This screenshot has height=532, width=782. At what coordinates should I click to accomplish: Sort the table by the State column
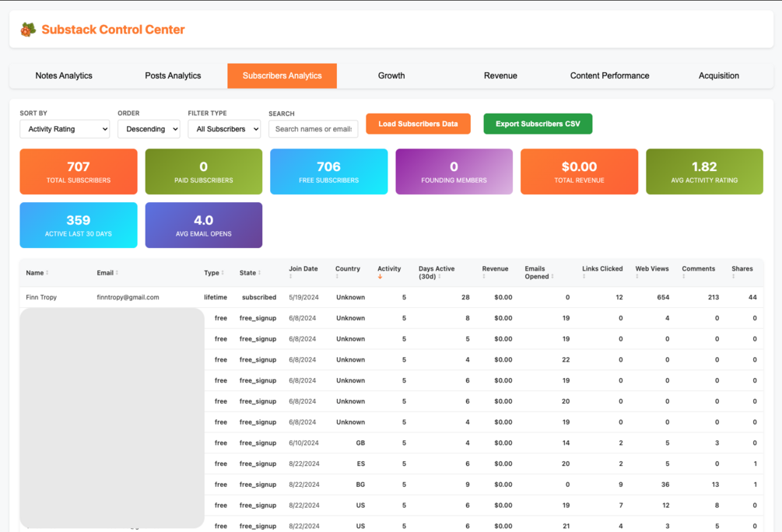(250, 273)
